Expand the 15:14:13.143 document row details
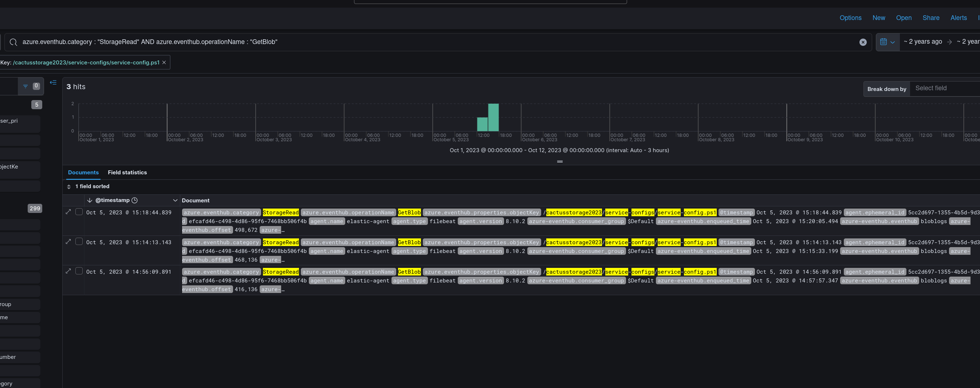 [68, 242]
